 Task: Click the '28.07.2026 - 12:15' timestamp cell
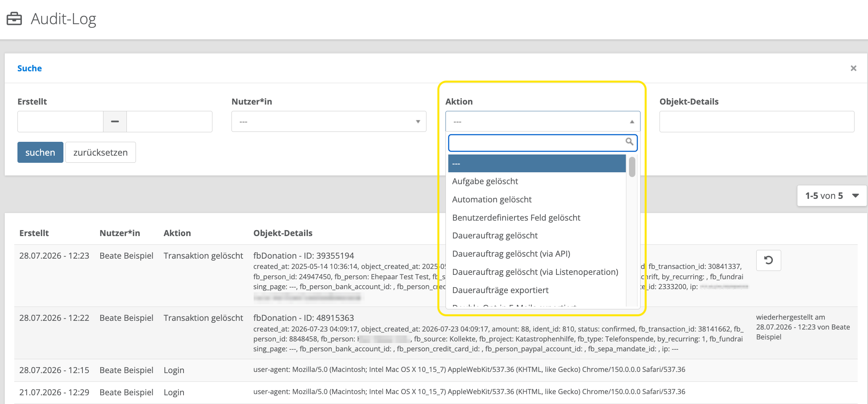tap(54, 370)
